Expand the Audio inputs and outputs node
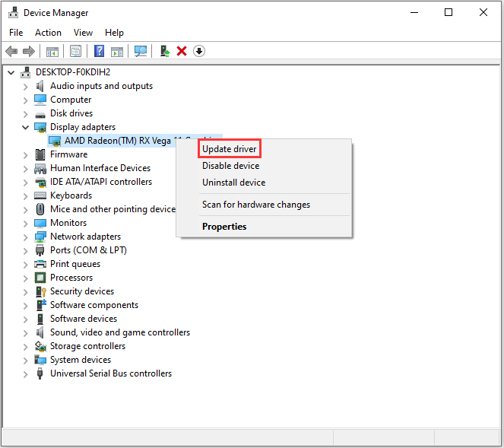 pos(26,86)
